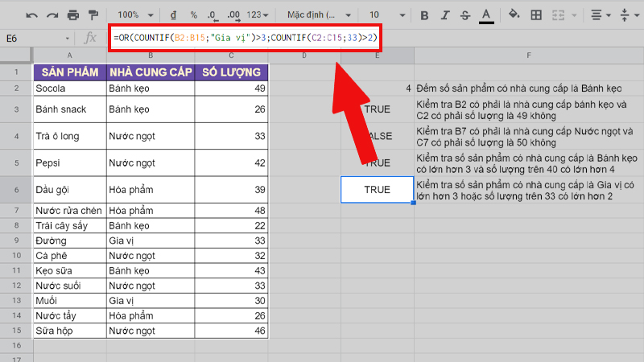Click the decrease decimal places icon

click(213, 15)
